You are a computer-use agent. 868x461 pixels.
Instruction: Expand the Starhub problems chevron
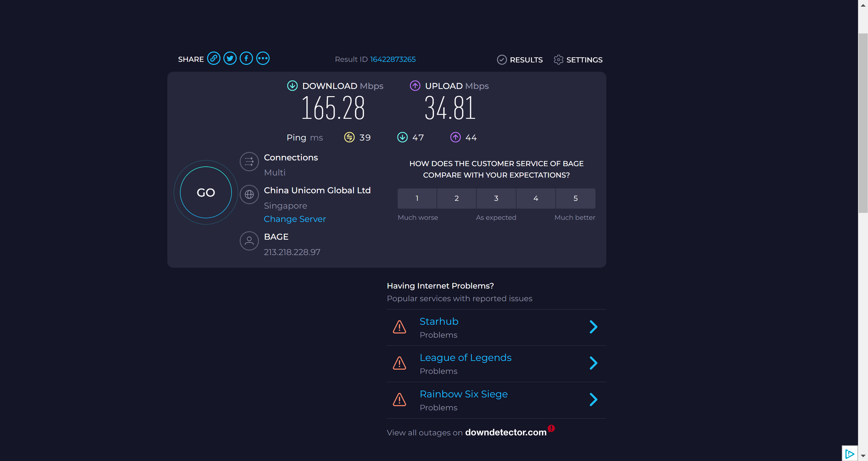tap(593, 327)
